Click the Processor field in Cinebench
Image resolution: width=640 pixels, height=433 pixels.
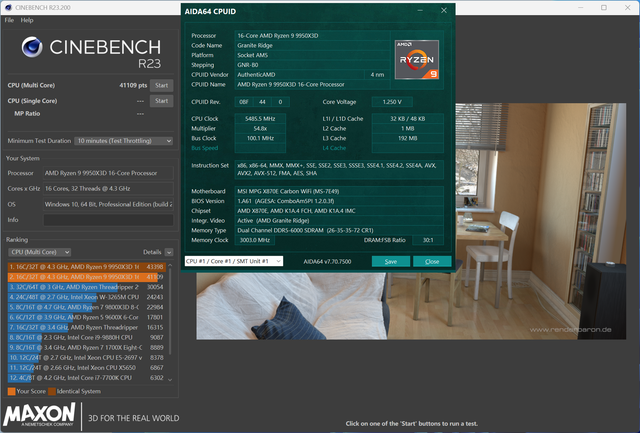108,173
